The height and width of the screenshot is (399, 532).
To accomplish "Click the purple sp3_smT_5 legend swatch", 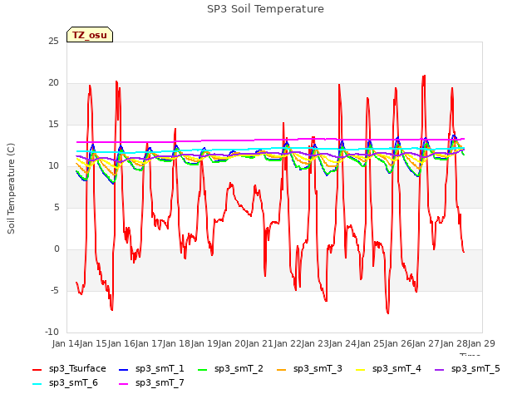I will point(440,369).
